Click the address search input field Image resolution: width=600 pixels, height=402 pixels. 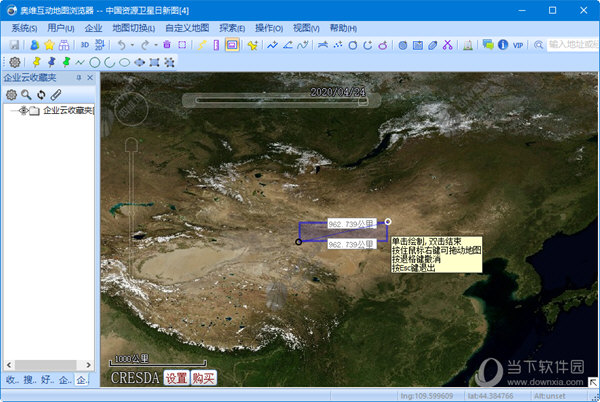point(572,45)
